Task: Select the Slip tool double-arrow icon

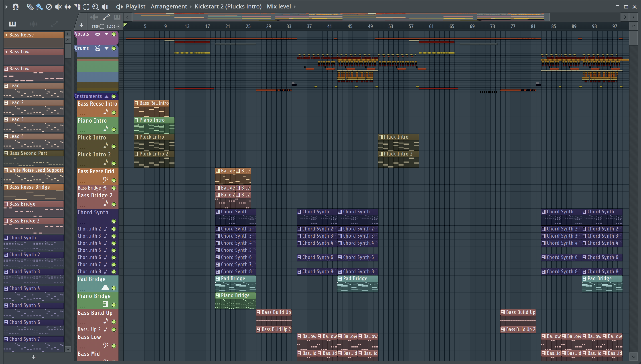Action: 67,7
